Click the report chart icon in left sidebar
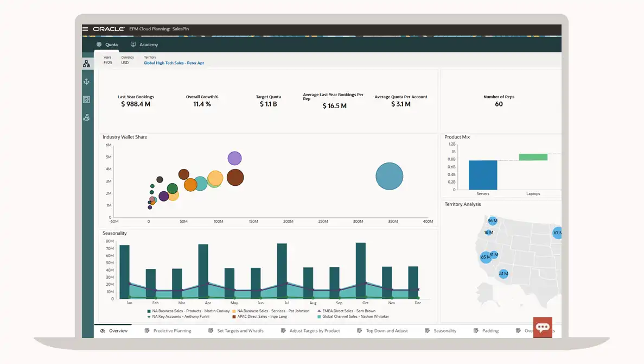This screenshot has height=364, width=644. coord(86,99)
